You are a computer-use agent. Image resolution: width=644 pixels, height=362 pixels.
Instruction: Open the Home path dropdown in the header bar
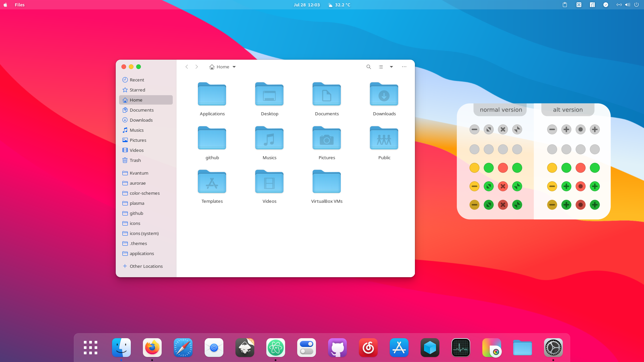[234, 67]
